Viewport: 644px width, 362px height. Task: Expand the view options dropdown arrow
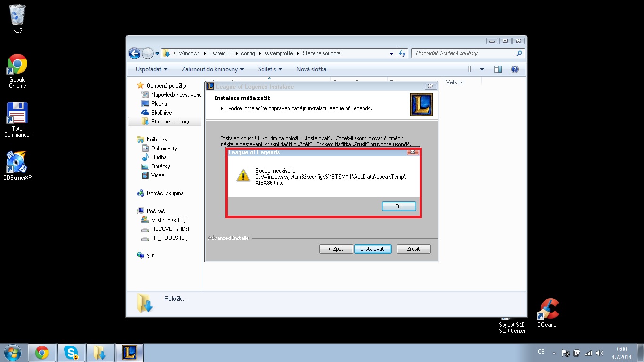(x=482, y=69)
